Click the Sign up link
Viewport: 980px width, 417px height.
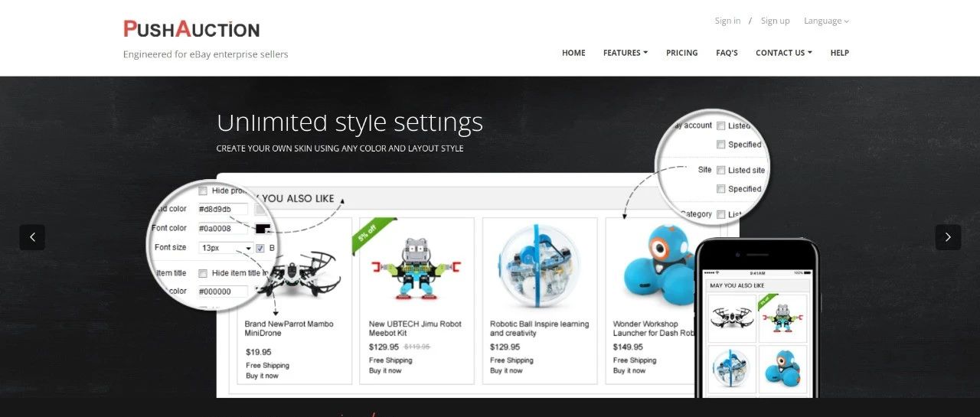775,21
